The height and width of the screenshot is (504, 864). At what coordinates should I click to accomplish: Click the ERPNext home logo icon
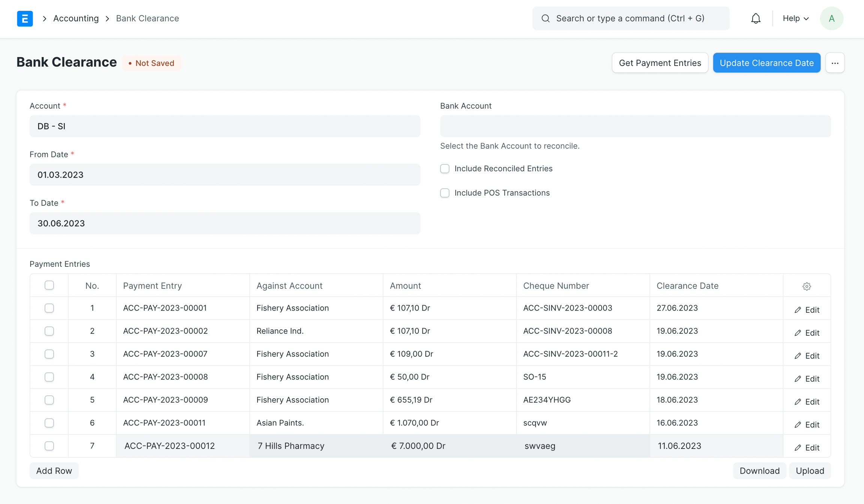point(25,18)
